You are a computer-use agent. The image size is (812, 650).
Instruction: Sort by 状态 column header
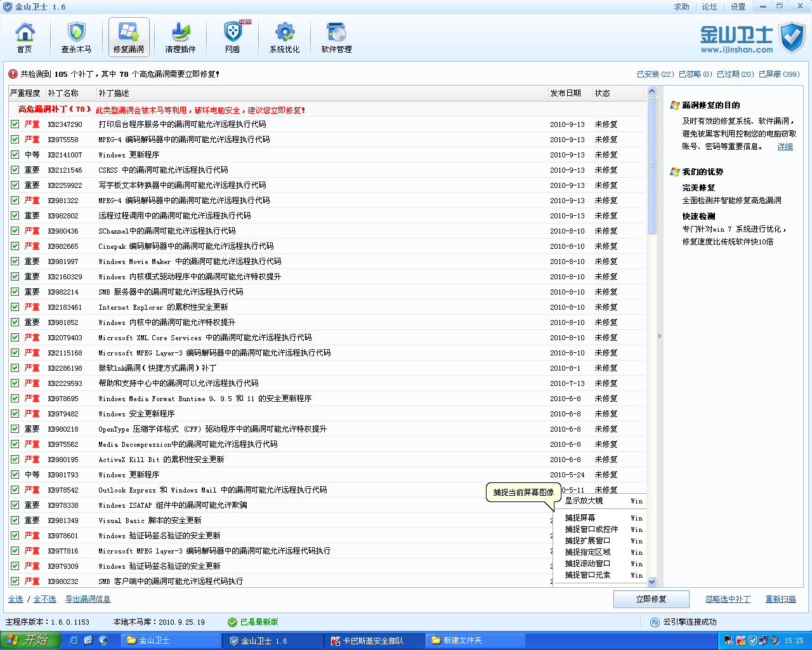tap(618, 93)
